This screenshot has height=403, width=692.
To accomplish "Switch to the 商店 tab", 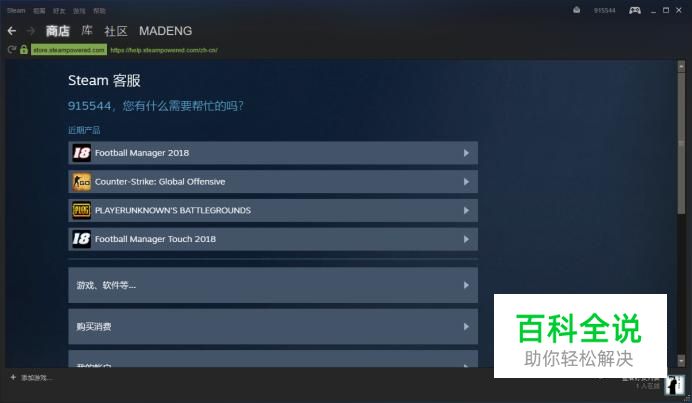I will tap(57, 31).
